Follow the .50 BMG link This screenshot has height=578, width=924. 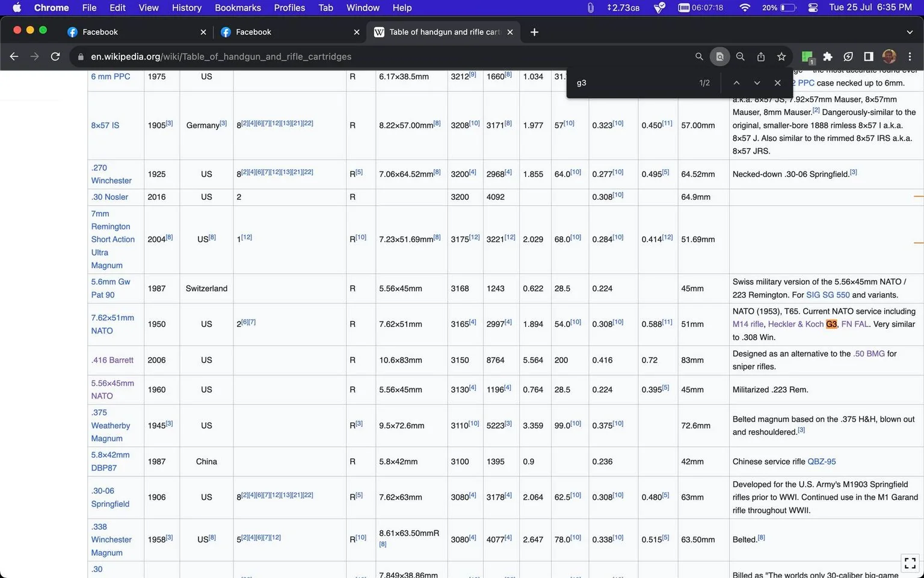869,353
